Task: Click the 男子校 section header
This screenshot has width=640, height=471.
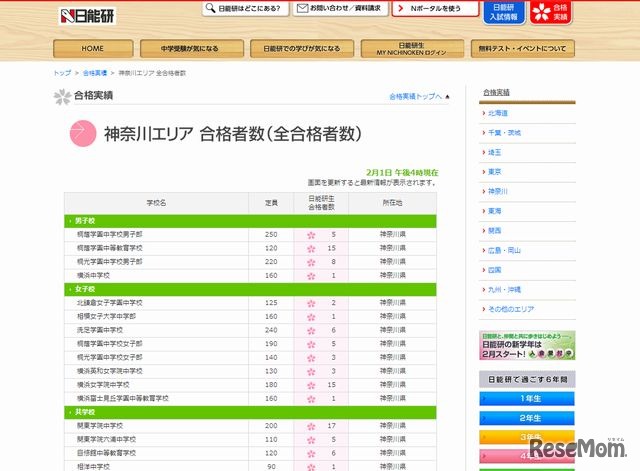Action: 250,221
